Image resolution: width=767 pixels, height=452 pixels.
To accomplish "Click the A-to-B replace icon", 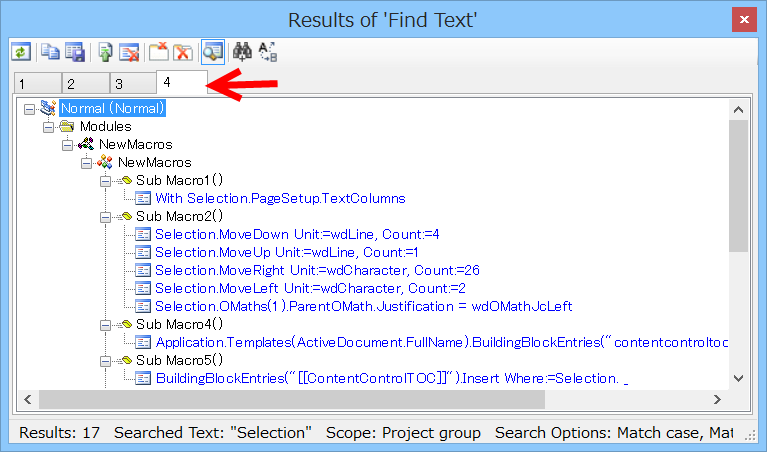I will (268, 52).
